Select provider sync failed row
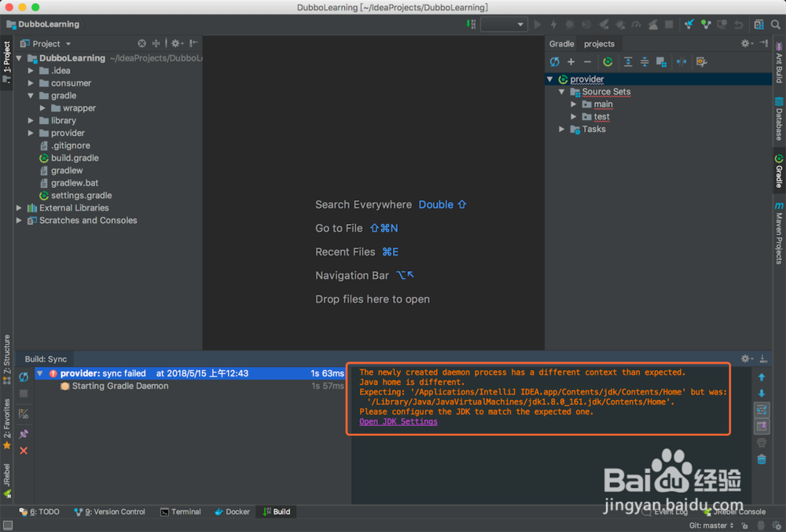 click(190, 373)
